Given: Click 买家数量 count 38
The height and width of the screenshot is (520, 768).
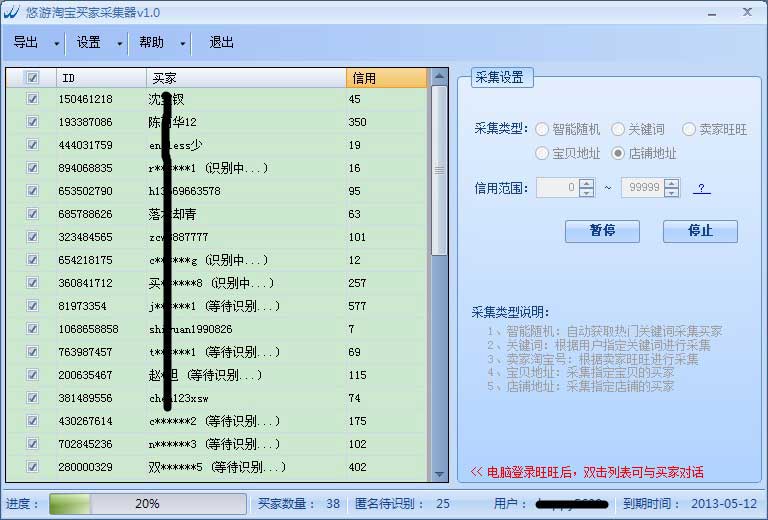Looking at the screenshot, I should 333,504.
